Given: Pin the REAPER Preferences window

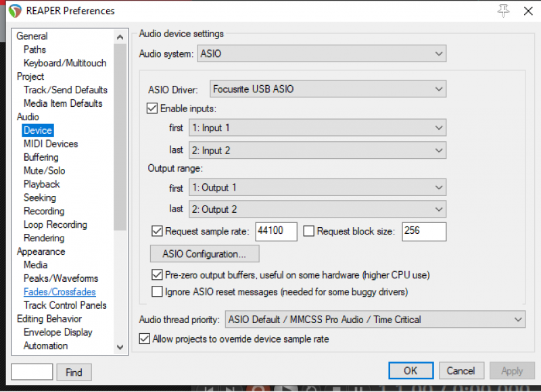Looking at the screenshot, I should 502,10.
